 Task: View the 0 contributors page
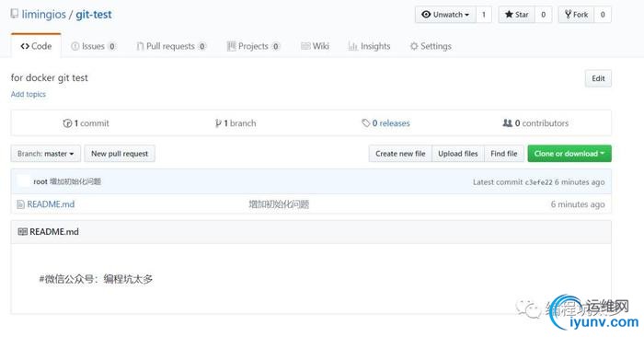[535, 122]
